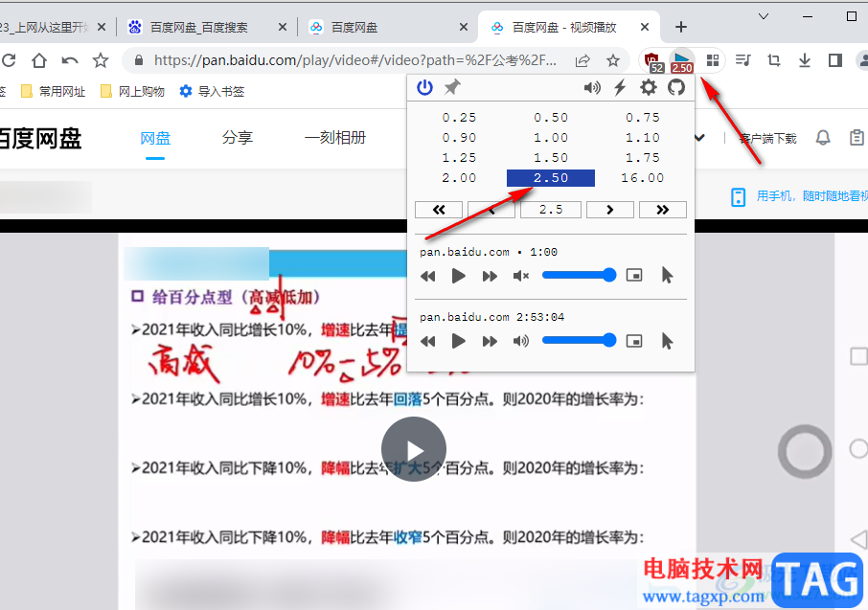The image size is (868, 610).
Task: Toggle the browser sidebar panel icon
Action: pyautogui.click(x=834, y=59)
